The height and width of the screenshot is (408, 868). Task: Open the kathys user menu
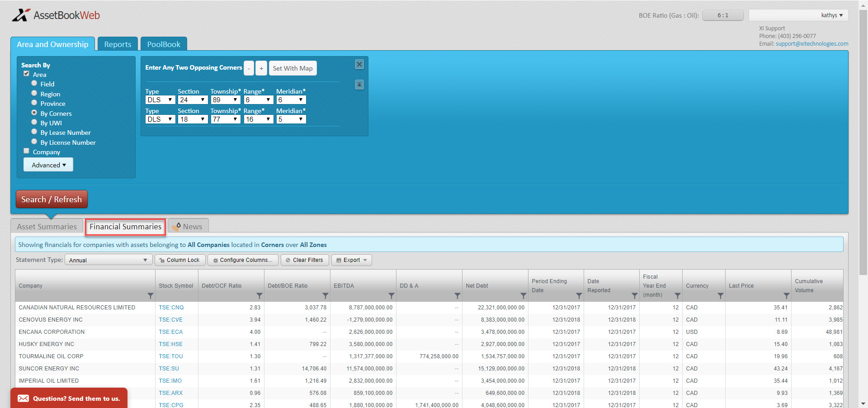798,15
